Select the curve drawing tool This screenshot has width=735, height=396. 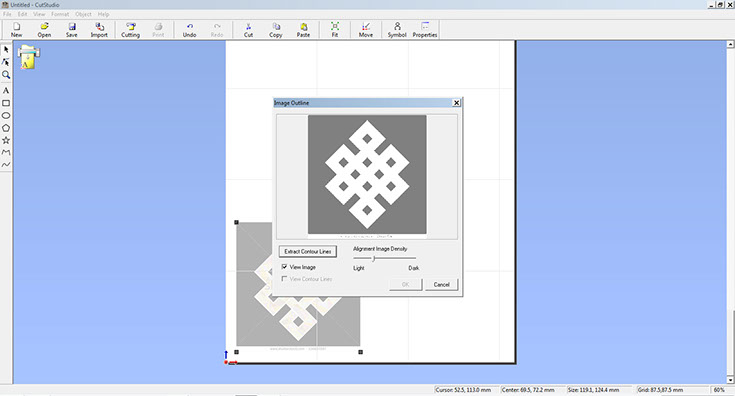[6, 164]
